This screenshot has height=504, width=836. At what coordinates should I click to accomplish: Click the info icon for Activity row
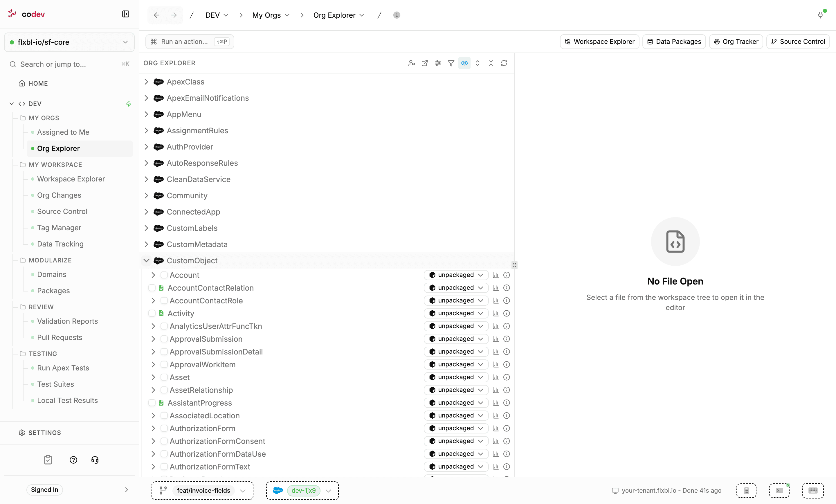pos(506,313)
